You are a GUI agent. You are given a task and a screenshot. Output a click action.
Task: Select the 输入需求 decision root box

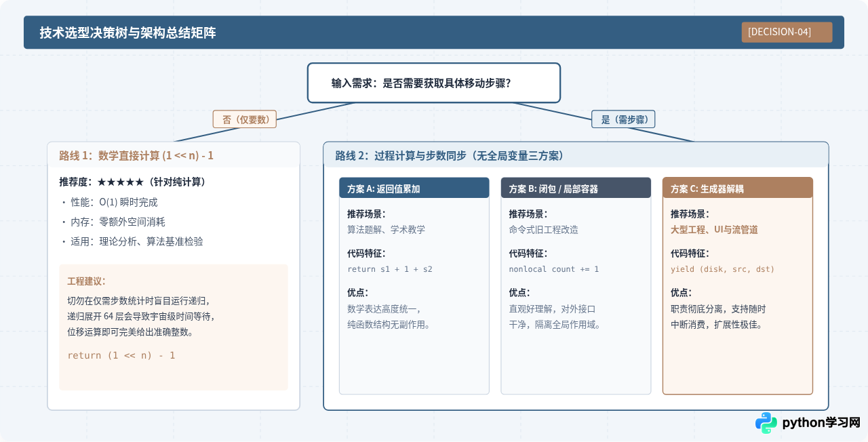[434, 83]
